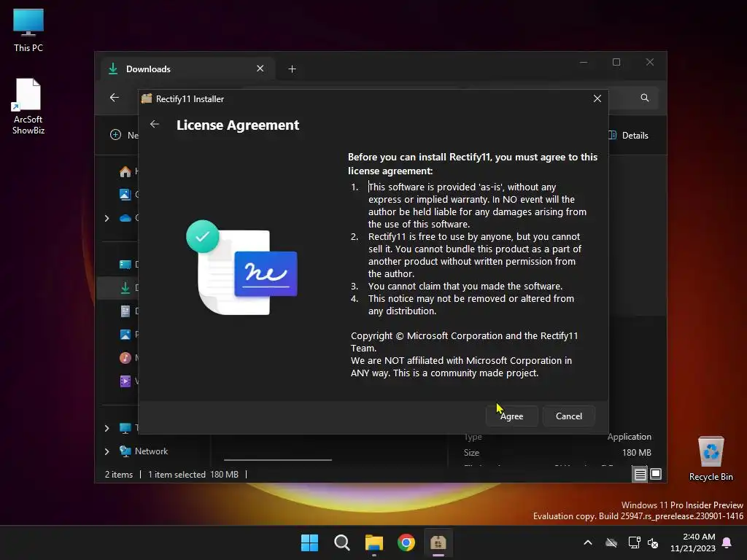This screenshot has height=560, width=747.
Task: Click the muted volume tray icon
Action: point(653,542)
